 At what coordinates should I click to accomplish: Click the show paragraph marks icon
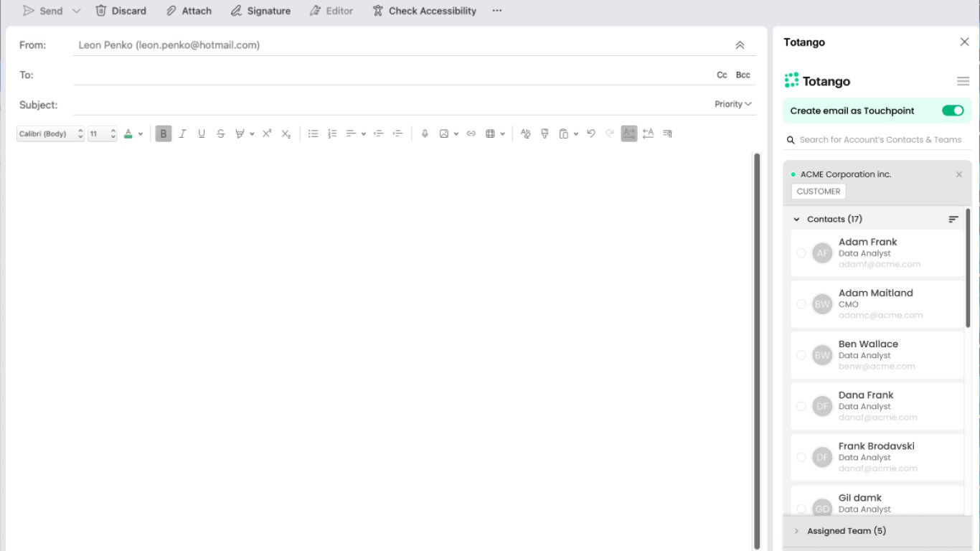(x=668, y=133)
